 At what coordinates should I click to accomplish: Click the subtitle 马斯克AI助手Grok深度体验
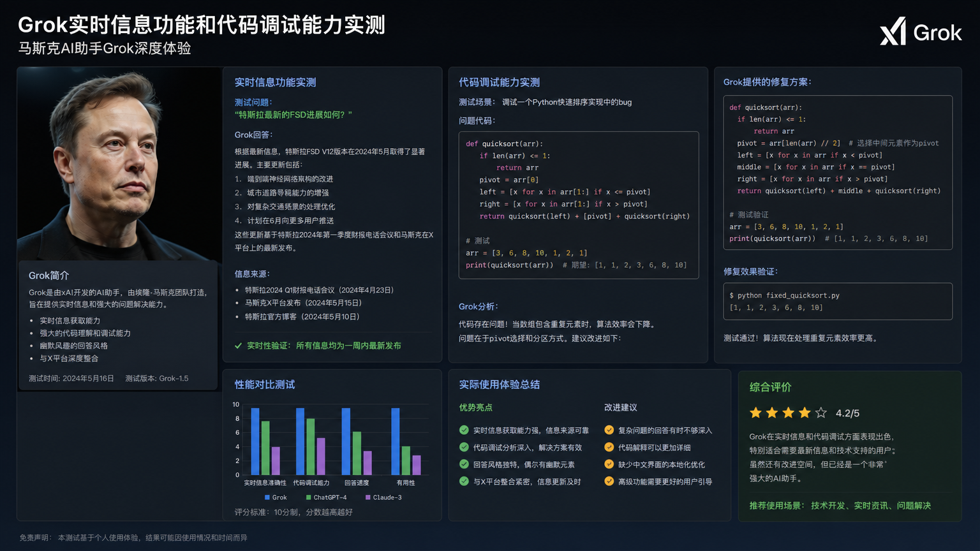(x=105, y=48)
